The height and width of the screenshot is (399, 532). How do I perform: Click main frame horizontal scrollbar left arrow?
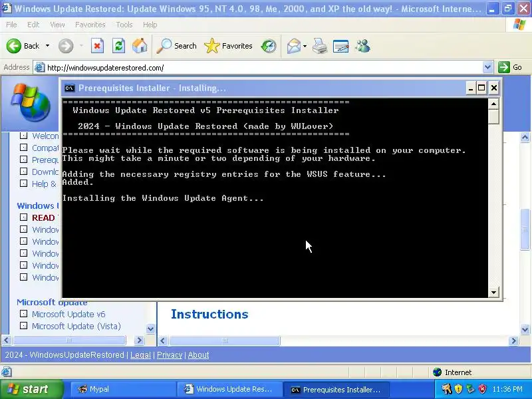[x=163, y=340]
